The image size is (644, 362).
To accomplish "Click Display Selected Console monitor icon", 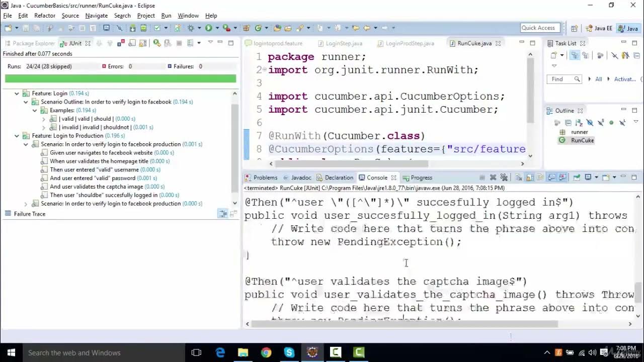I will [x=588, y=177].
